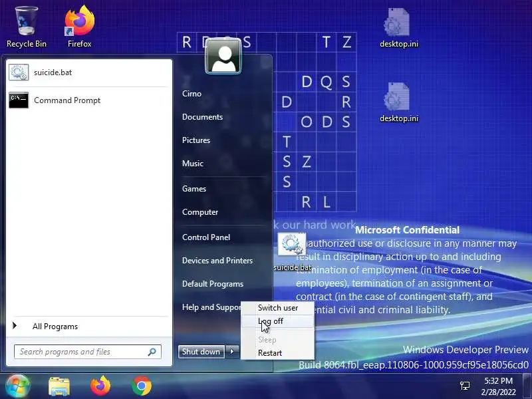Click the Shut down button
532x399 pixels.
[201, 352]
